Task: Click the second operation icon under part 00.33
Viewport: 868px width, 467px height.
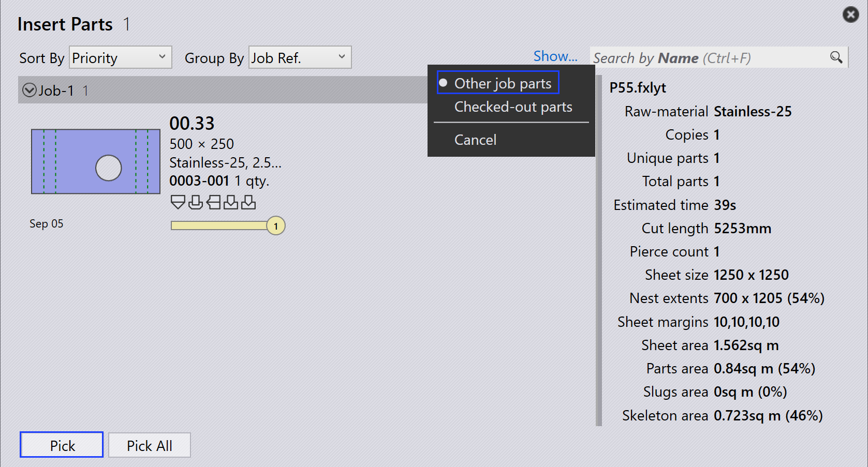Action: tap(196, 202)
